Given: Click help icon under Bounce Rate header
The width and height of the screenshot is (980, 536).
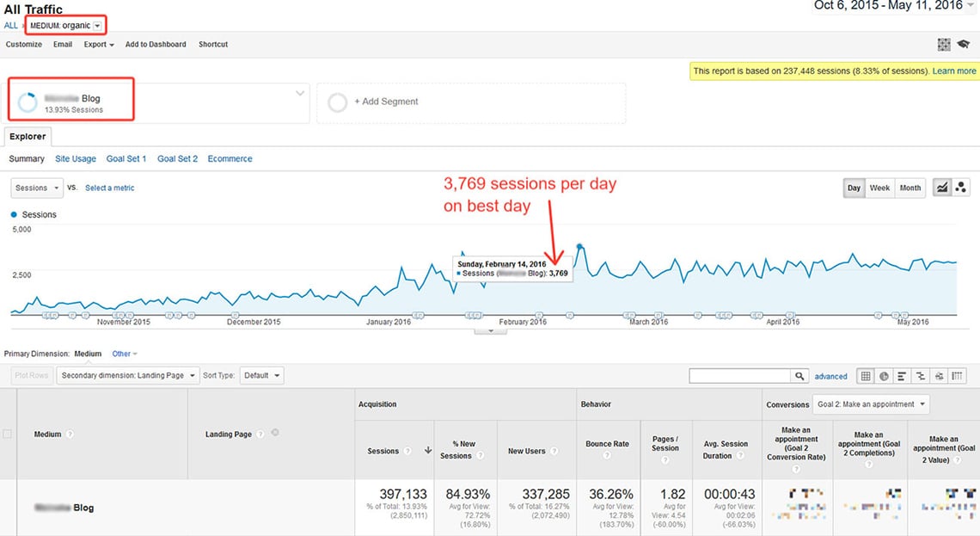Looking at the screenshot, I should 607,455.
